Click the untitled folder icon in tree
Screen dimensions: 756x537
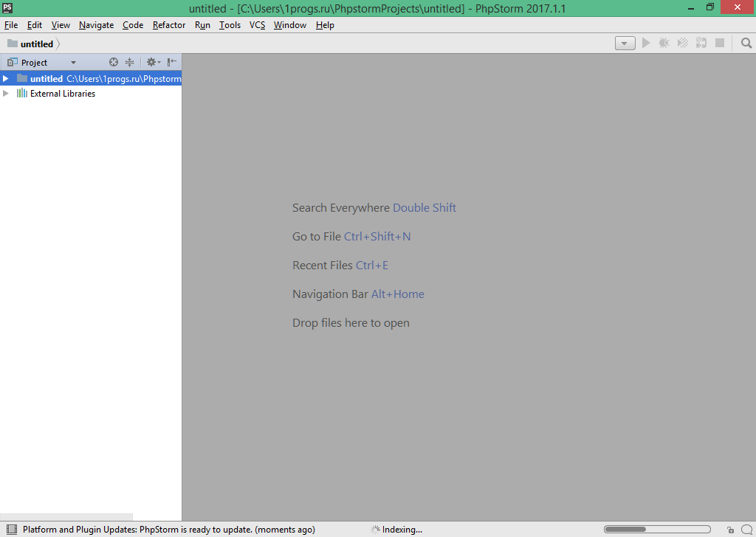click(x=21, y=78)
